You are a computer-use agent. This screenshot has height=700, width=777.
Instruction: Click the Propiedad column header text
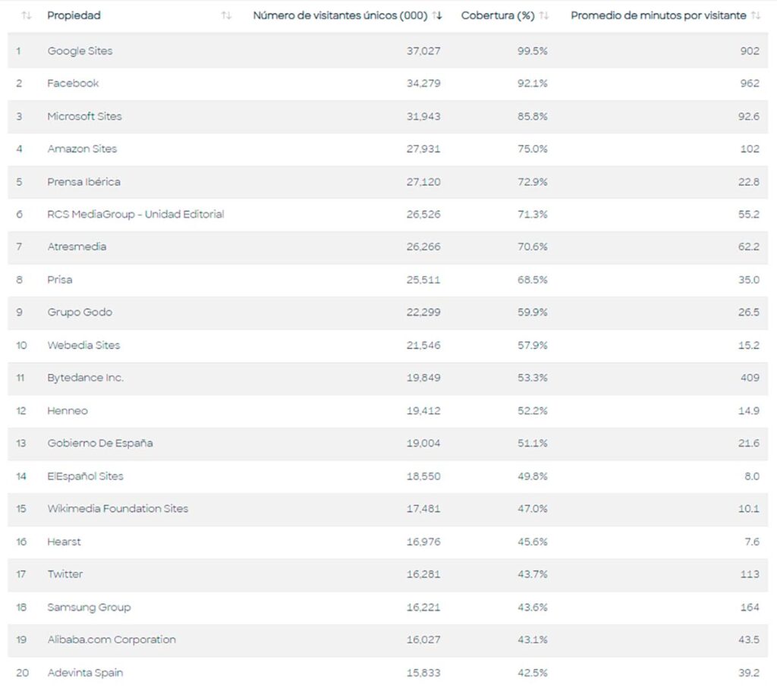coord(74,16)
